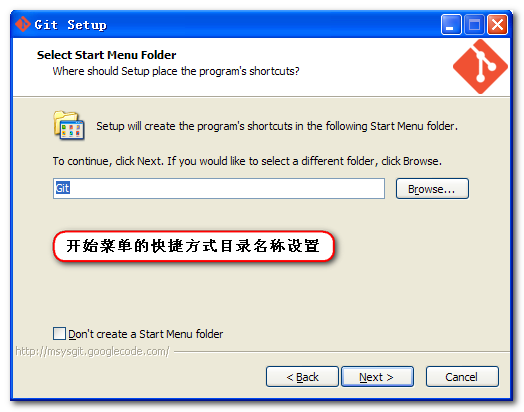
Task: Click the large Git logo in the header
Action: (480, 66)
